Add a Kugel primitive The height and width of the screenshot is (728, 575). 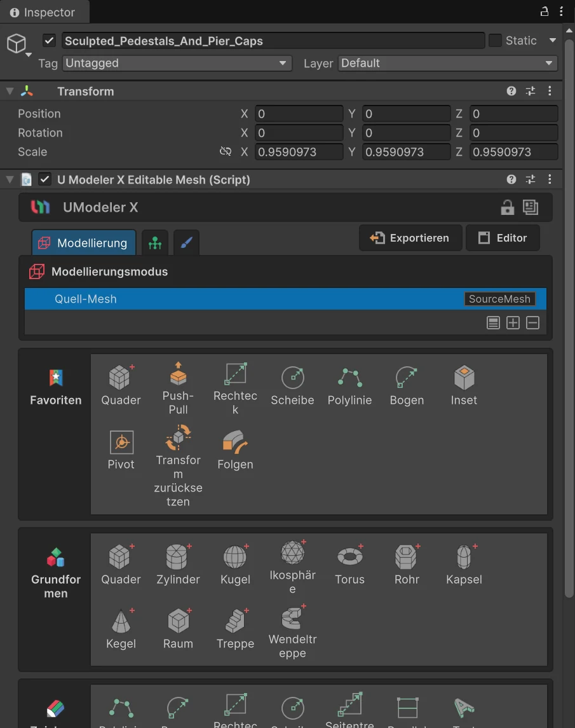pyautogui.click(x=235, y=565)
